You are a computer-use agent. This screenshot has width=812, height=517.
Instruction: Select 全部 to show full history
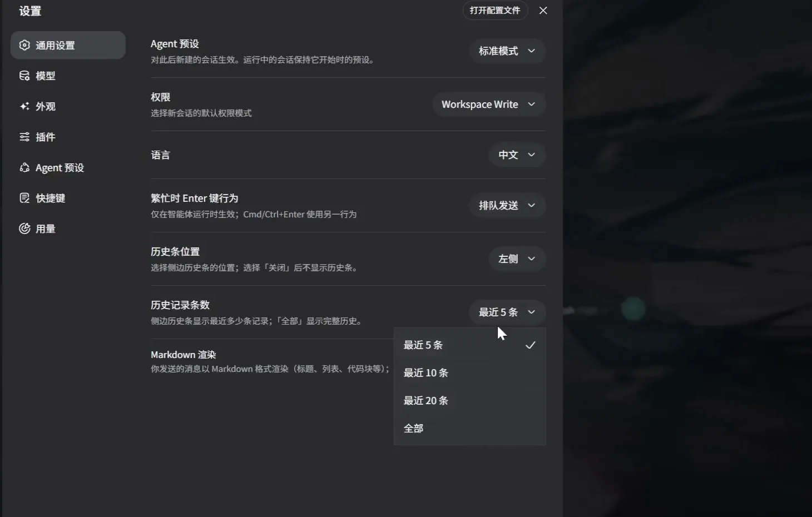469,429
